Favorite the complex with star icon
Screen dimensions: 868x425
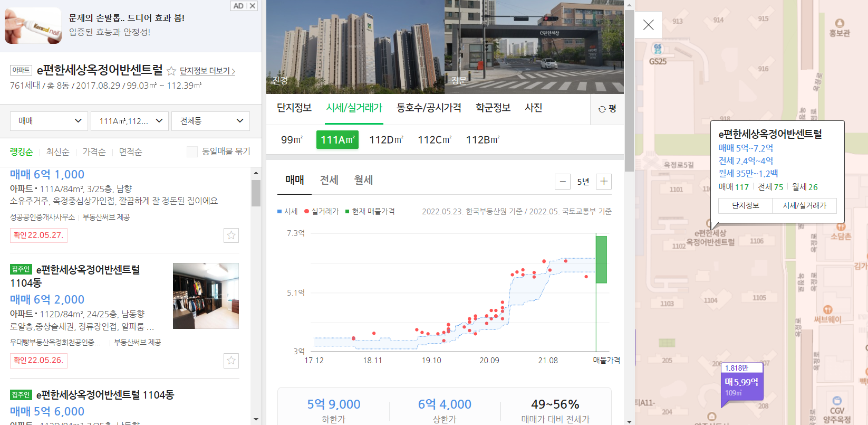[x=171, y=71]
